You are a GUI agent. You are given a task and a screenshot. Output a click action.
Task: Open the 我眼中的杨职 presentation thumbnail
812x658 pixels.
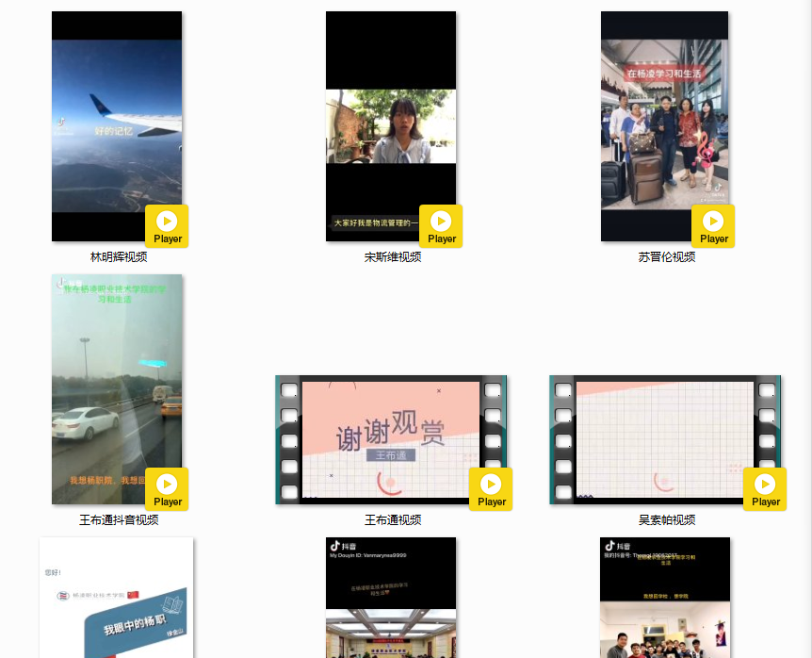point(116,600)
